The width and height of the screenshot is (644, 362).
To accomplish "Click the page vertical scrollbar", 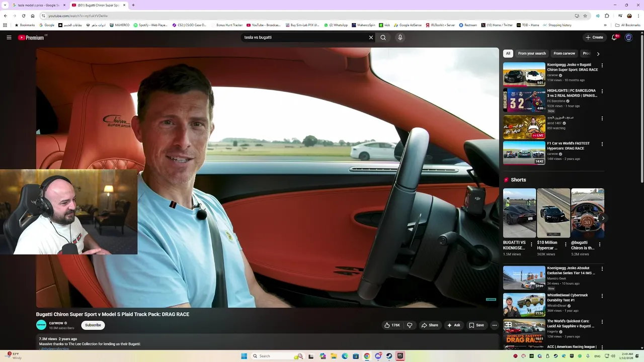I will pyautogui.click(x=641, y=108).
